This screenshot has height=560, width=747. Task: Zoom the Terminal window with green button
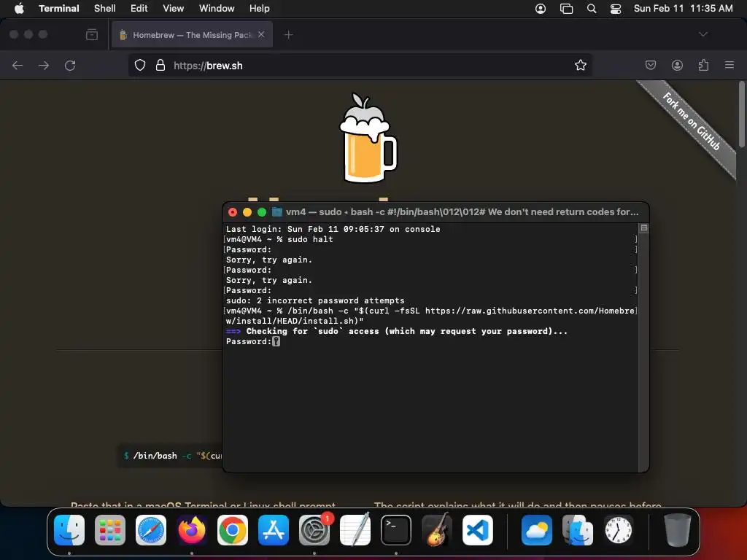point(262,212)
